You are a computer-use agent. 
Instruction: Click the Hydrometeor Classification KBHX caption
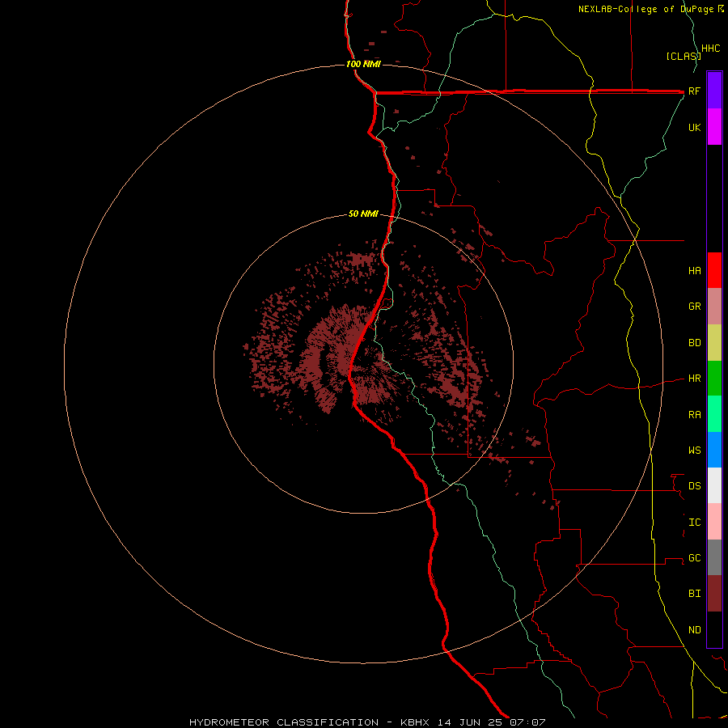click(367, 722)
